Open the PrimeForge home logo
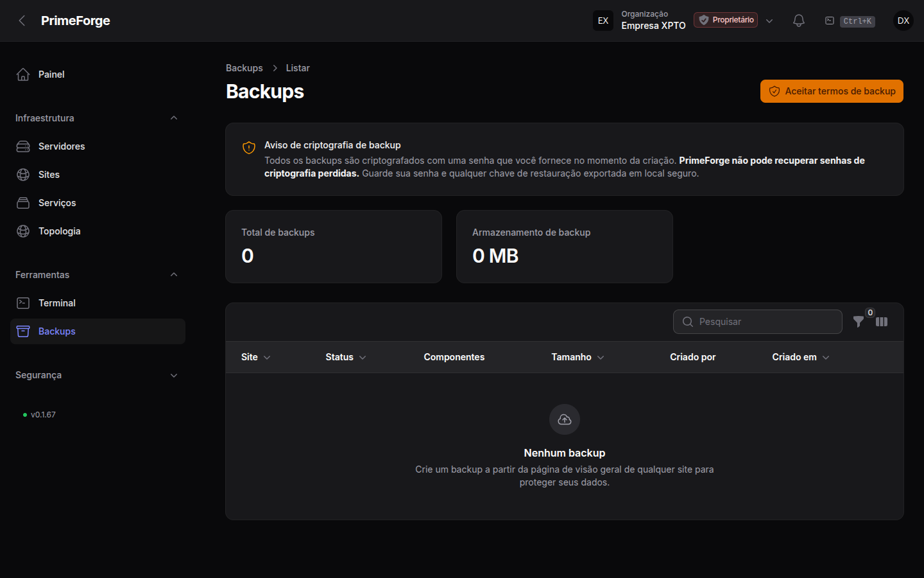Image resolution: width=924 pixels, height=578 pixels. click(x=75, y=21)
